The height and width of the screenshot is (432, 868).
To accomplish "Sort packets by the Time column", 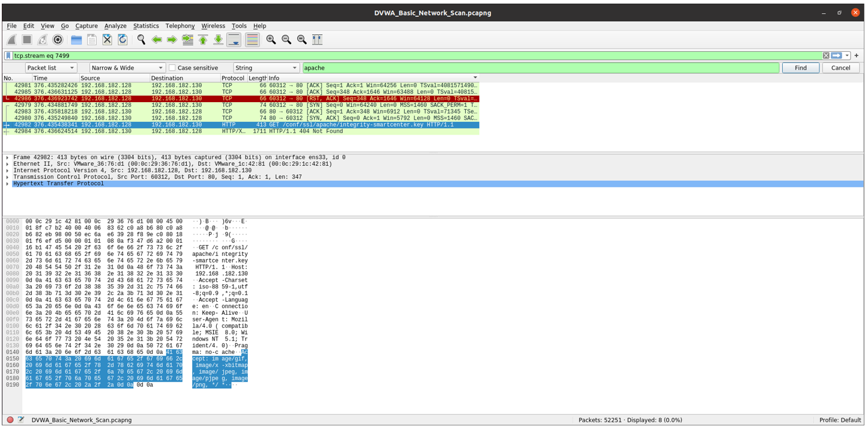I will (x=55, y=78).
